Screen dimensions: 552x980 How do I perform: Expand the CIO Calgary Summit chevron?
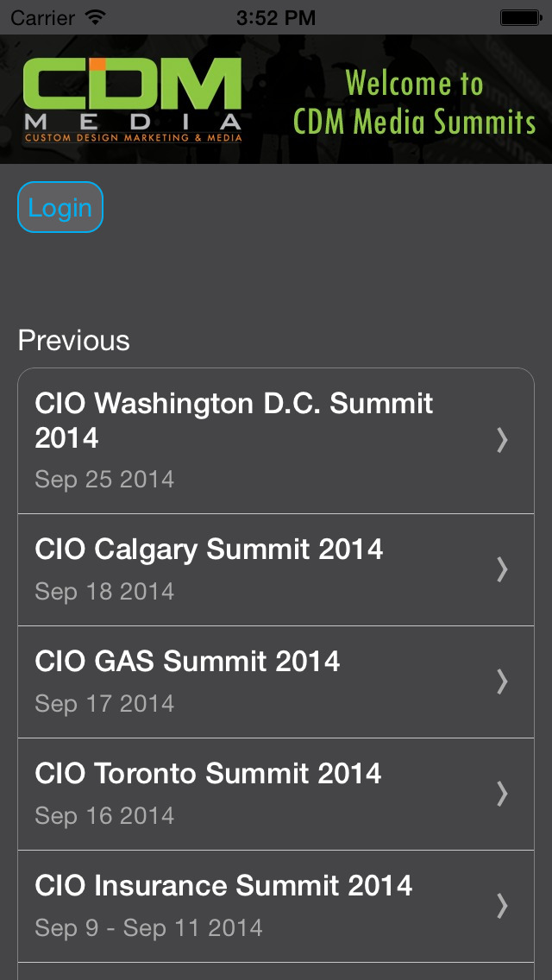[502, 569]
